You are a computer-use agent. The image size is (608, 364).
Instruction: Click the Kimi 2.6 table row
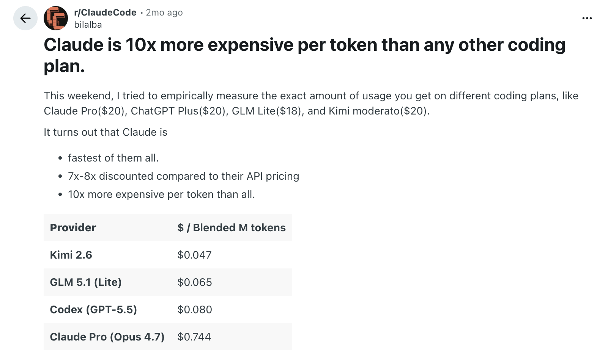168,255
